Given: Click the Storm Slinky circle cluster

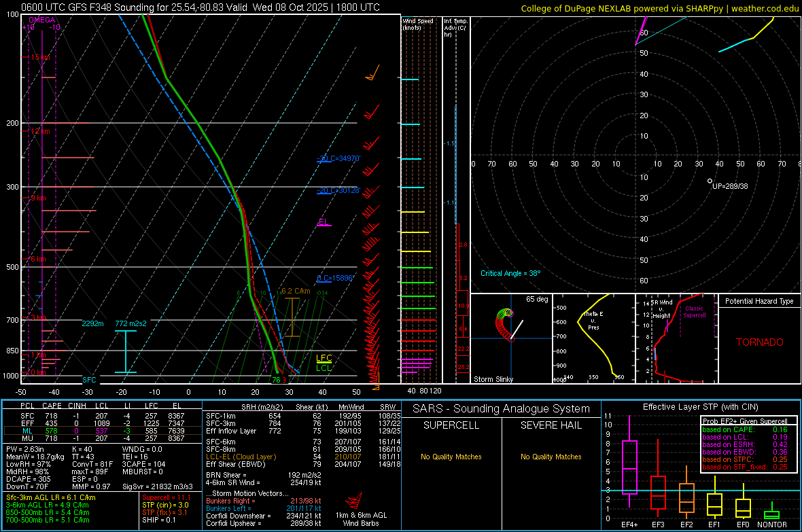Looking at the screenshot, I should click(504, 324).
